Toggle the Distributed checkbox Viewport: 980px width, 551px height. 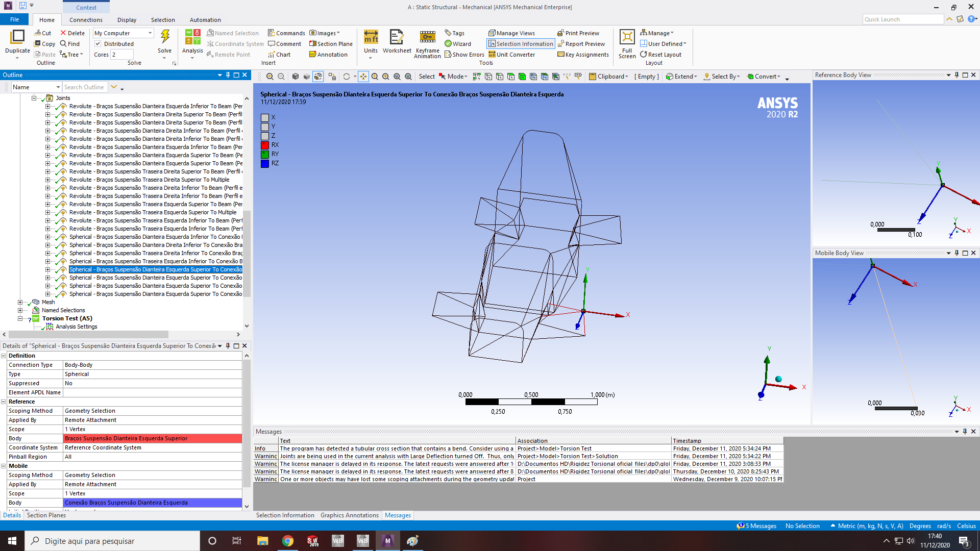coord(98,44)
